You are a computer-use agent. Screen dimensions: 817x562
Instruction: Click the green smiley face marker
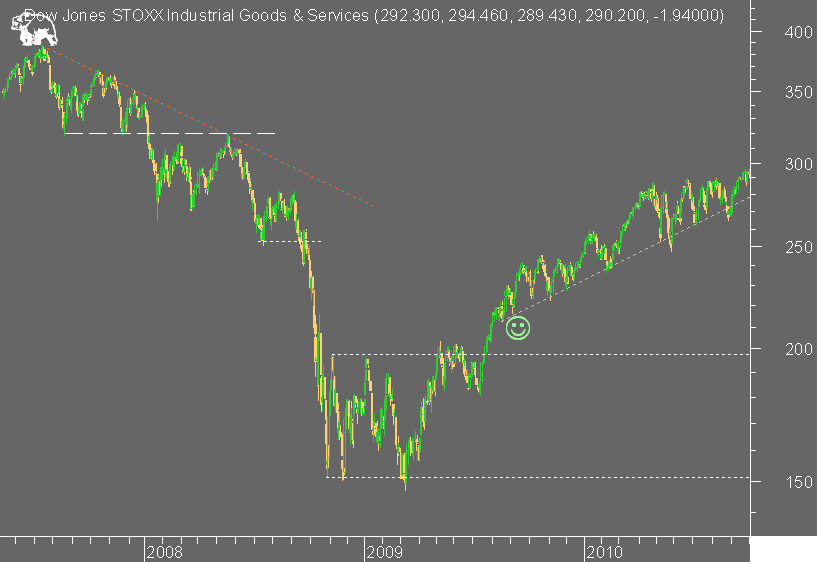pos(518,328)
